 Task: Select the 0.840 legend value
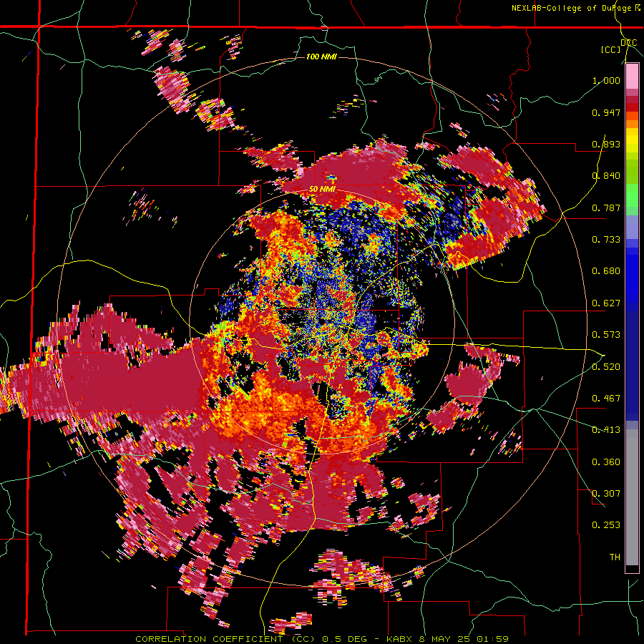tap(606, 176)
